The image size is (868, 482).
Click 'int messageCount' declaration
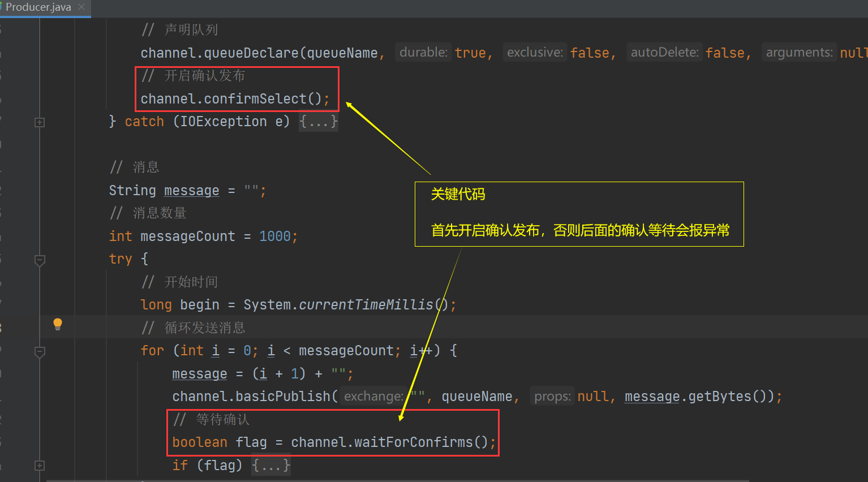tap(172, 236)
